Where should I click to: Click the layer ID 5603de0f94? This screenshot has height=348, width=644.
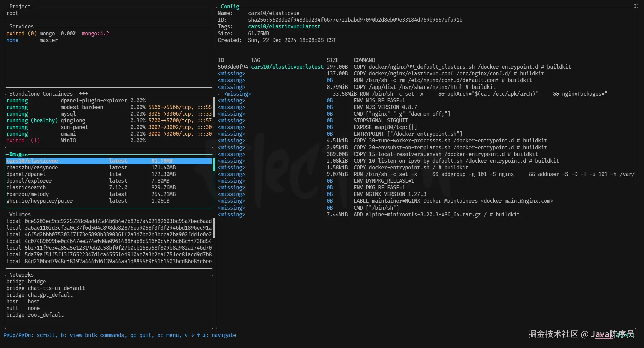233,67
